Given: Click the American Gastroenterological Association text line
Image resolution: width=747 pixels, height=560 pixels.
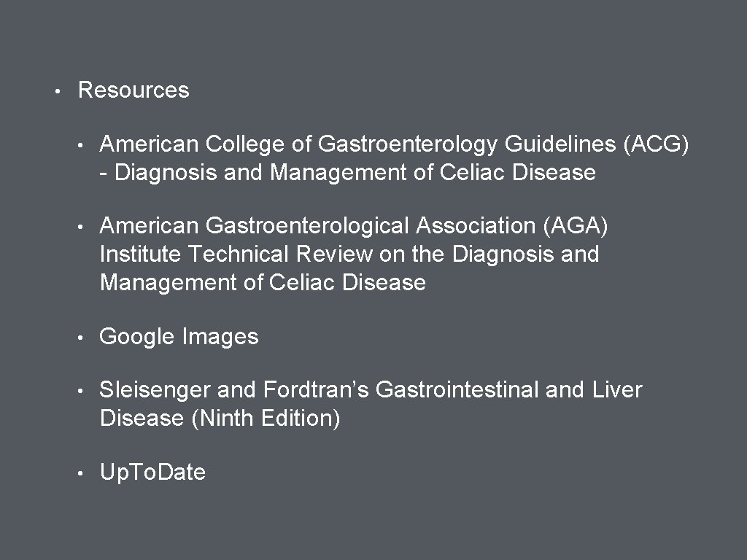Looking at the screenshot, I should point(354,226).
